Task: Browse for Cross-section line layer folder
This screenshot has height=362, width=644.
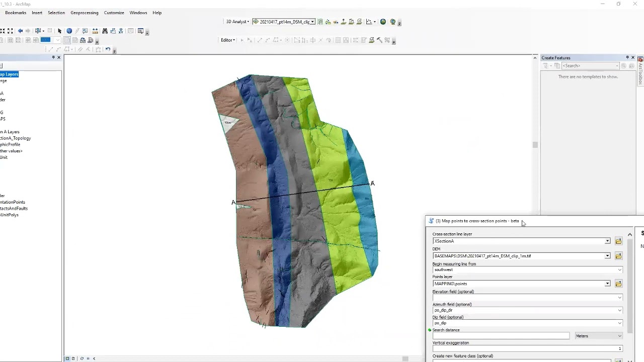Action: click(x=618, y=241)
